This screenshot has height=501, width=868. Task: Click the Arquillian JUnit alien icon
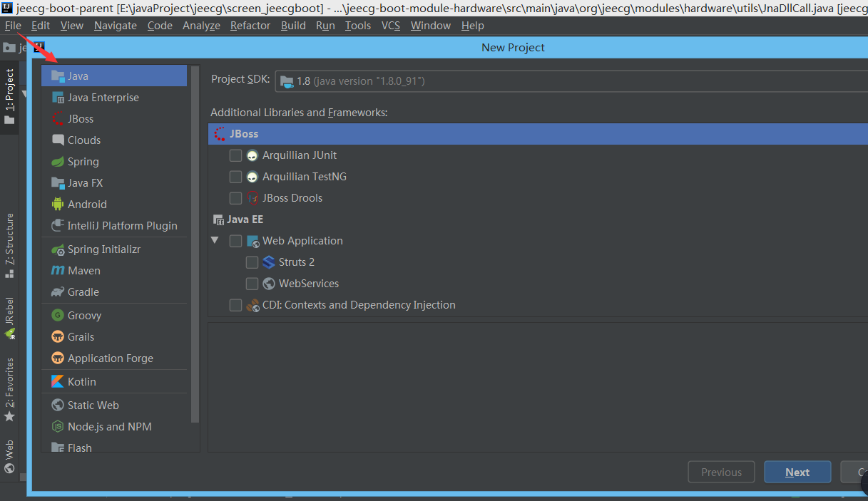click(252, 155)
